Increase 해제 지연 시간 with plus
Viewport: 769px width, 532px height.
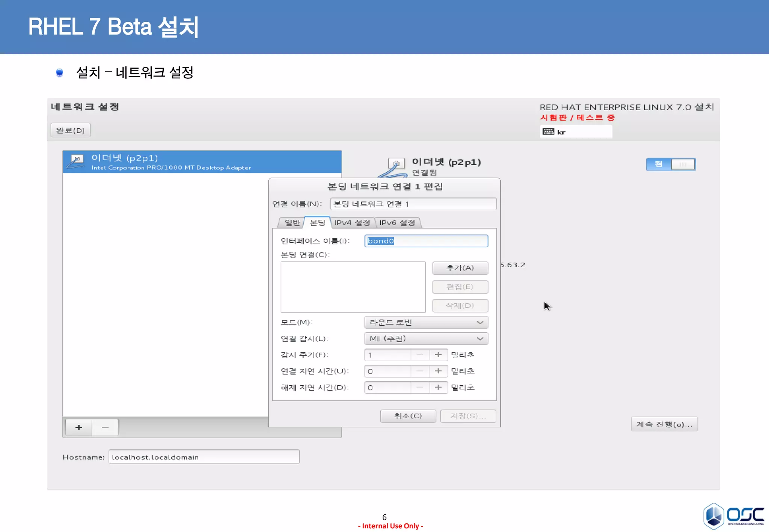click(x=438, y=387)
